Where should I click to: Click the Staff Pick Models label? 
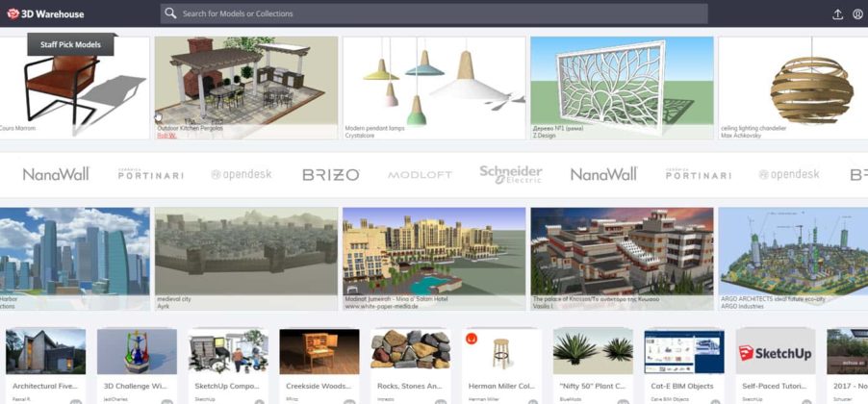click(71, 45)
